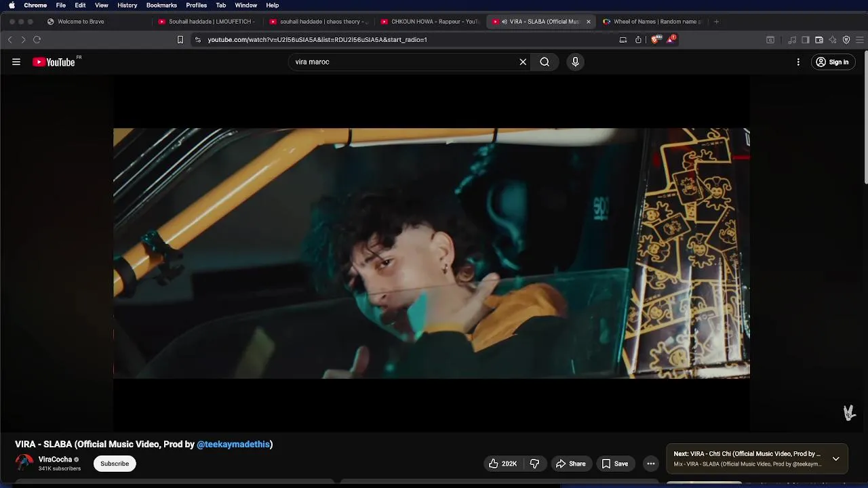Go forward with browser forward arrow
868x488 pixels.
(23, 40)
